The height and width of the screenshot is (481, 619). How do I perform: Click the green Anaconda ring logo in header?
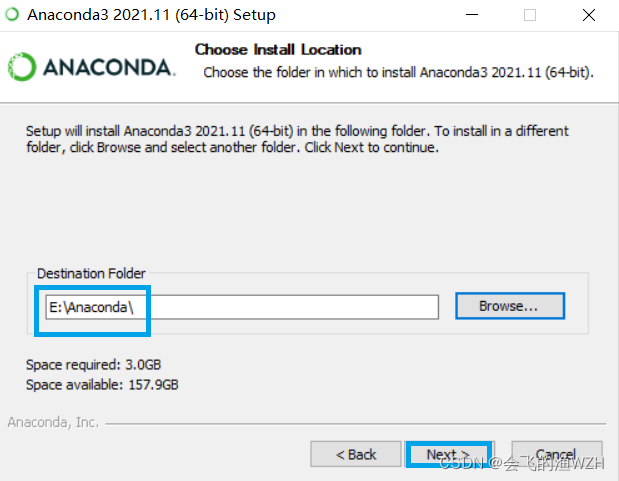pyautogui.click(x=22, y=67)
